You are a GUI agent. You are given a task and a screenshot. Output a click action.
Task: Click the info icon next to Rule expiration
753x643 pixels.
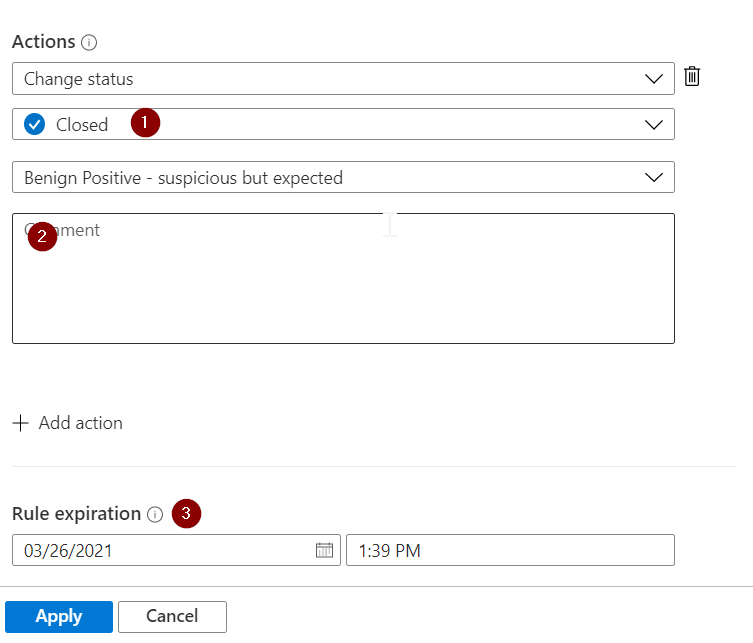155,514
